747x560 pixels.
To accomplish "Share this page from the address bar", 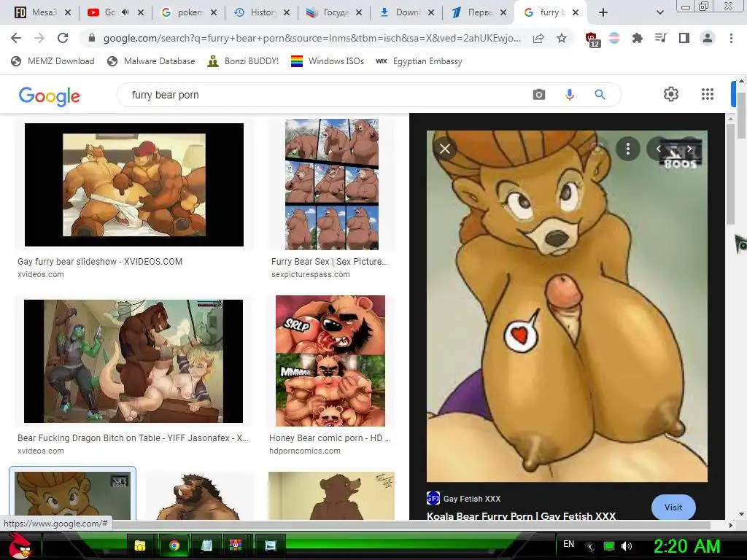I will coord(538,38).
